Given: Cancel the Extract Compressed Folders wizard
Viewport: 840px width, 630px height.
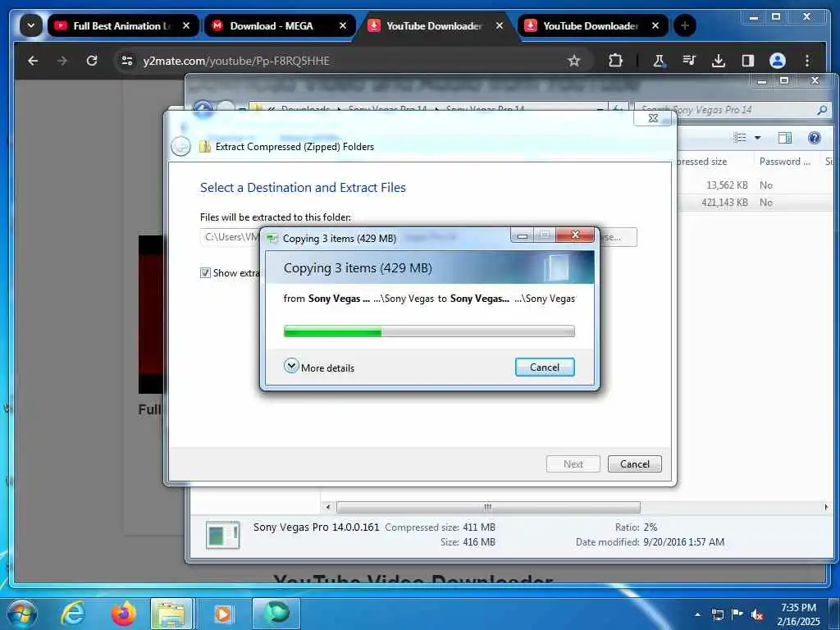Looking at the screenshot, I should click(635, 464).
